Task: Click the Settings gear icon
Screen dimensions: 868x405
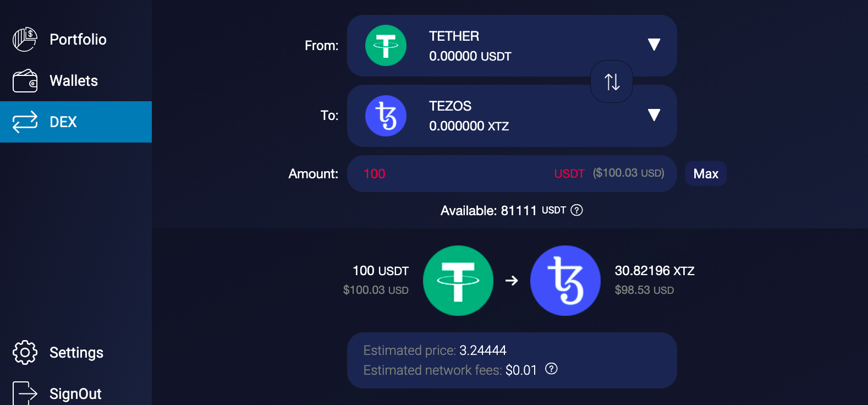Action: click(25, 352)
